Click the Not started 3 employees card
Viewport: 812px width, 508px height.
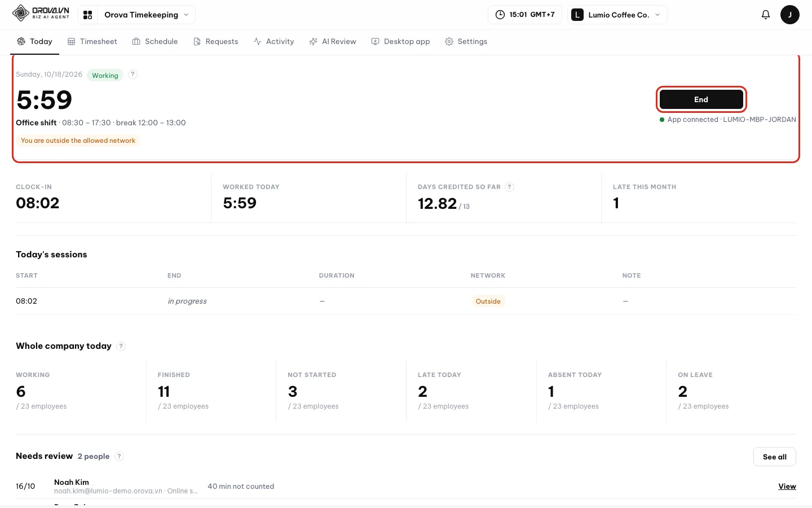tap(341, 391)
